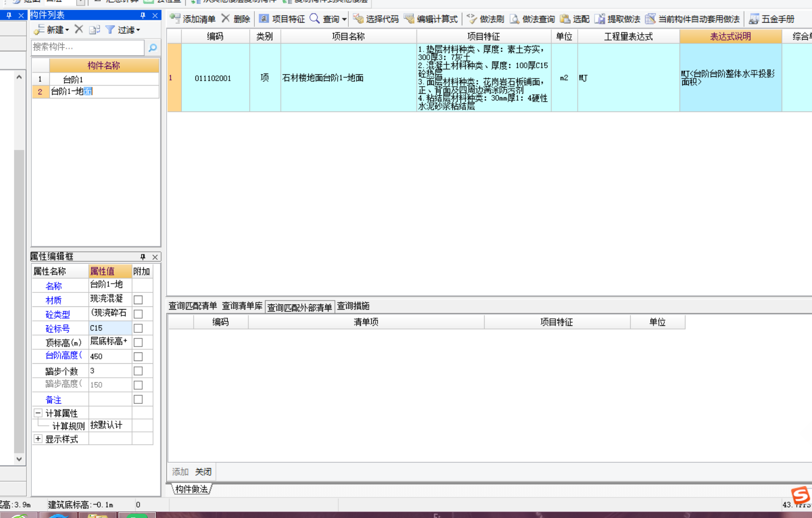Click the 台阶高度 value 450
Viewport: 812px width, 518px height.
tap(110, 356)
